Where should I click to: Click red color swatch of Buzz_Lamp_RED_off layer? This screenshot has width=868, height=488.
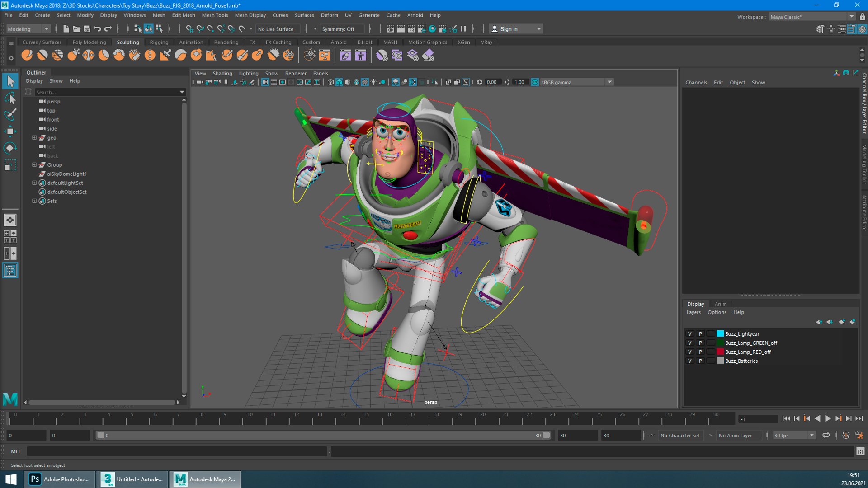coord(720,352)
